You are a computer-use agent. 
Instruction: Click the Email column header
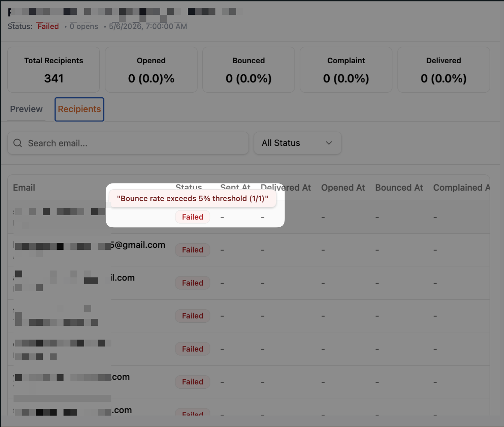pyautogui.click(x=24, y=188)
